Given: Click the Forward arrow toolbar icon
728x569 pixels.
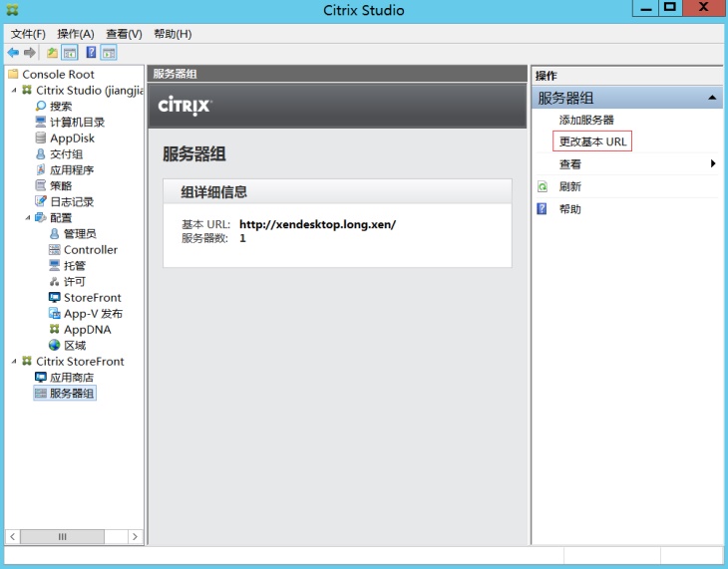Looking at the screenshot, I should point(30,53).
